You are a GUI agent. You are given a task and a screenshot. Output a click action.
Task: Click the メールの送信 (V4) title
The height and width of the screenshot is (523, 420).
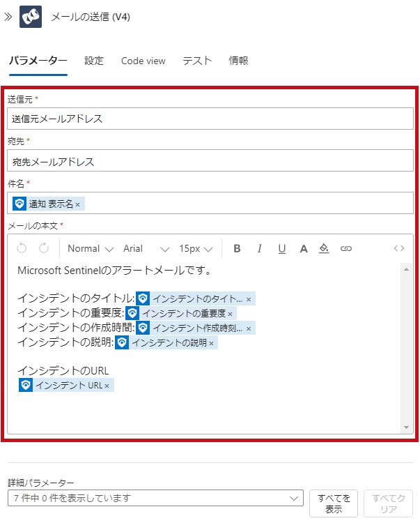tap(91, 17)
